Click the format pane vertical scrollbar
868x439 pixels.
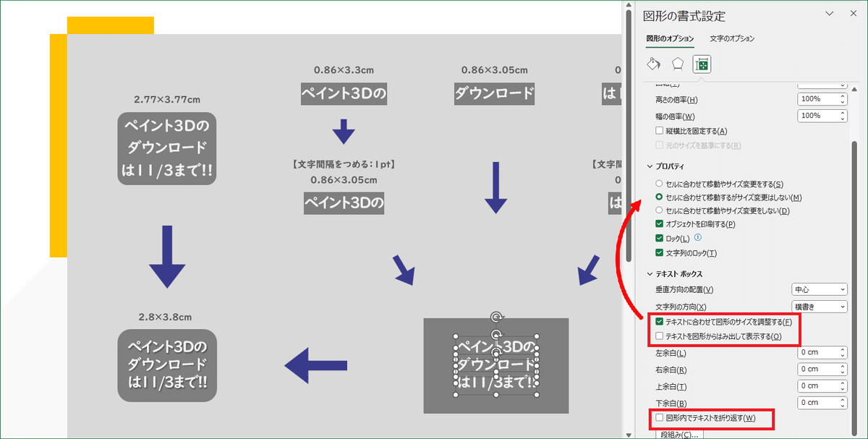pos(856,289)
